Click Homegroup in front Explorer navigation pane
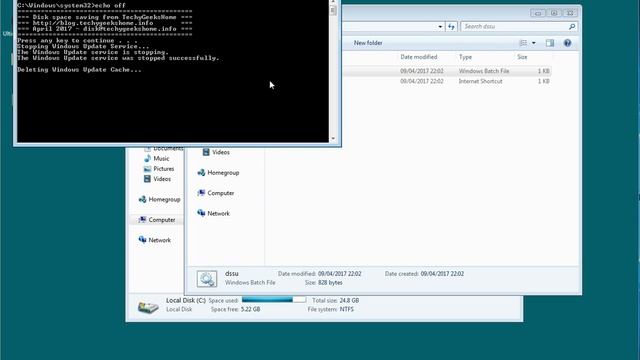The image size is (640, 360). (x=223, y=173)
